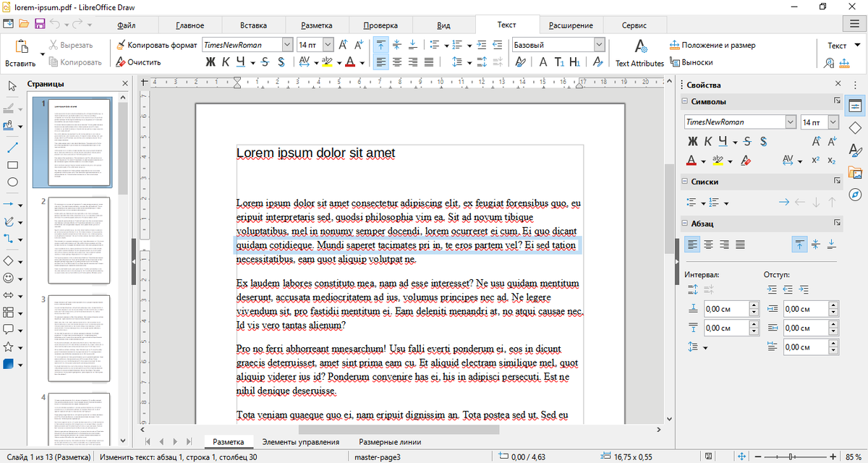Click the yellow highlight color in ribbon
Viewport: 868px width, 463px height.
(x=327, y=62)
